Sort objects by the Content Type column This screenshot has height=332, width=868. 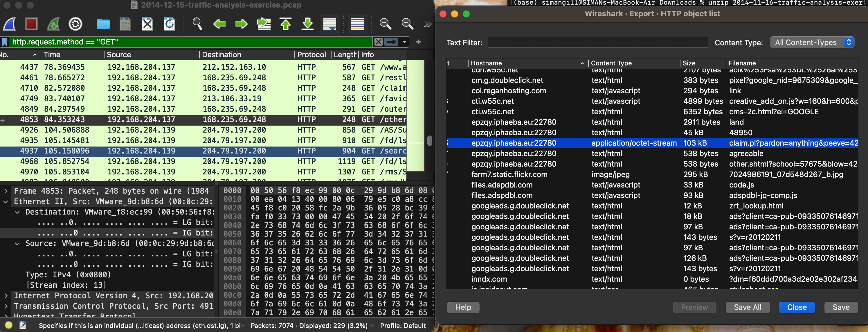611,63
